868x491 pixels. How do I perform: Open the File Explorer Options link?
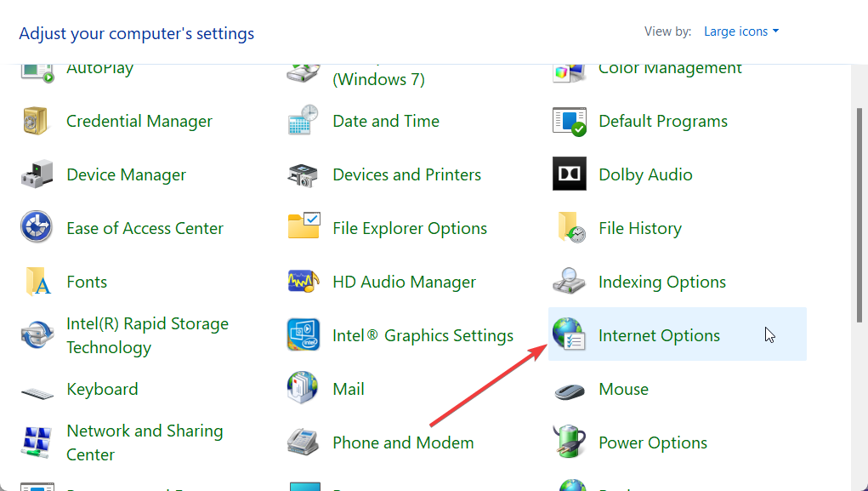click(x=410, y=228)
